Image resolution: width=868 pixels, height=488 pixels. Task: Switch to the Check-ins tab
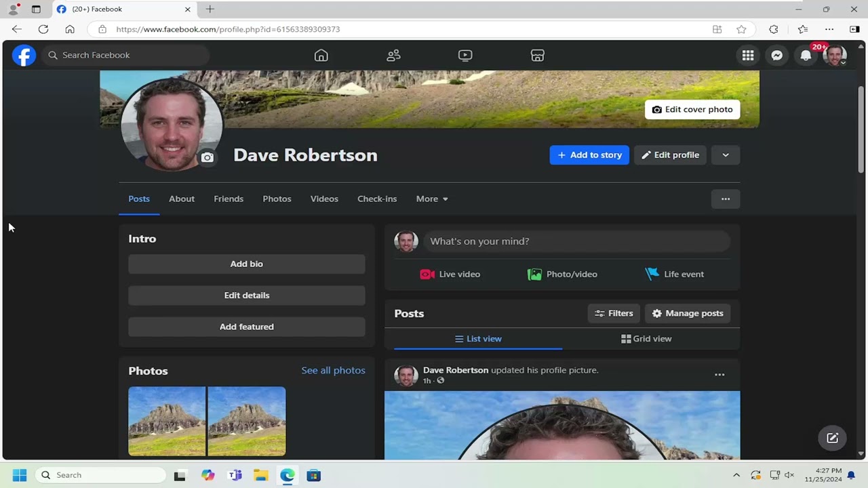(x=377, y=199)
